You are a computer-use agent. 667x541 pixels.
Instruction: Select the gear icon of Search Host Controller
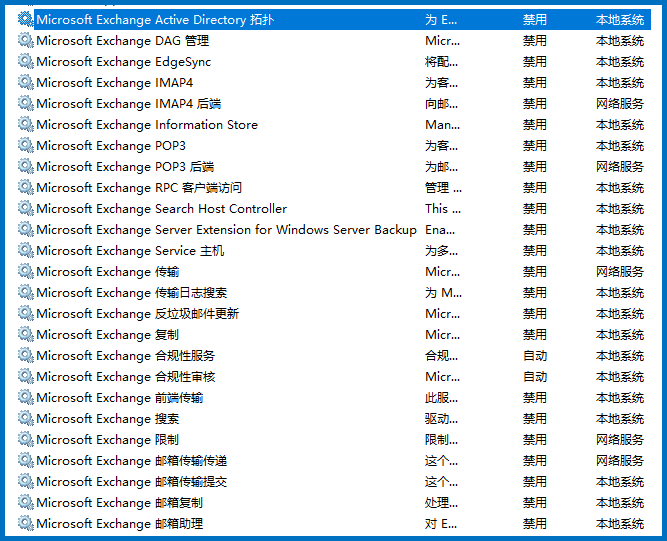(x=26, y=208)
